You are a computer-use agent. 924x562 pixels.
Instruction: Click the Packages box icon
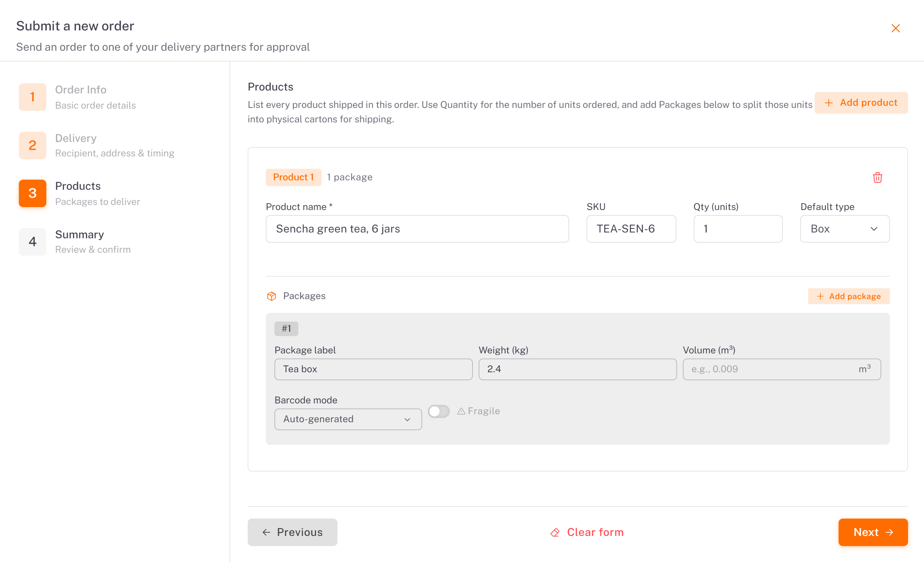(272, 296)
